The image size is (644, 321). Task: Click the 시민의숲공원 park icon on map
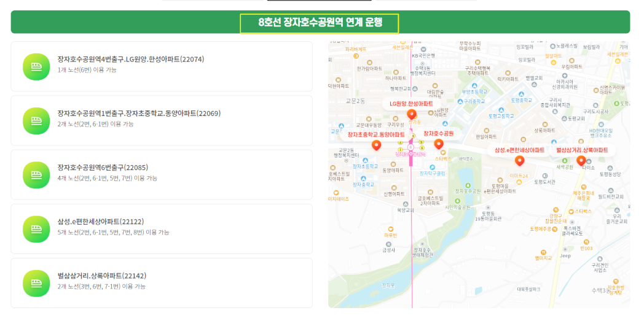click(457, 202)
